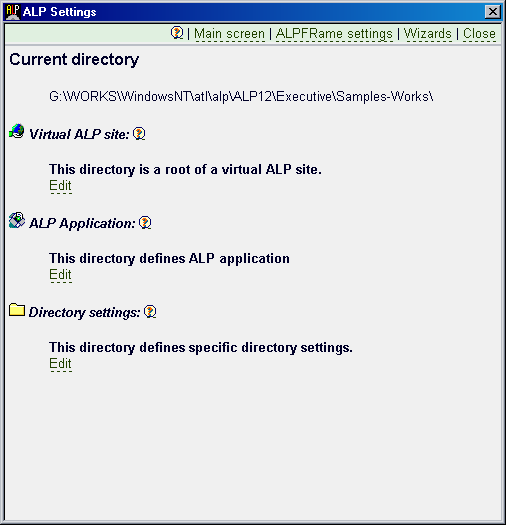The width and height of the screenshot is (506, 525).
Task: Open the Wizards page
Action: 428,33
